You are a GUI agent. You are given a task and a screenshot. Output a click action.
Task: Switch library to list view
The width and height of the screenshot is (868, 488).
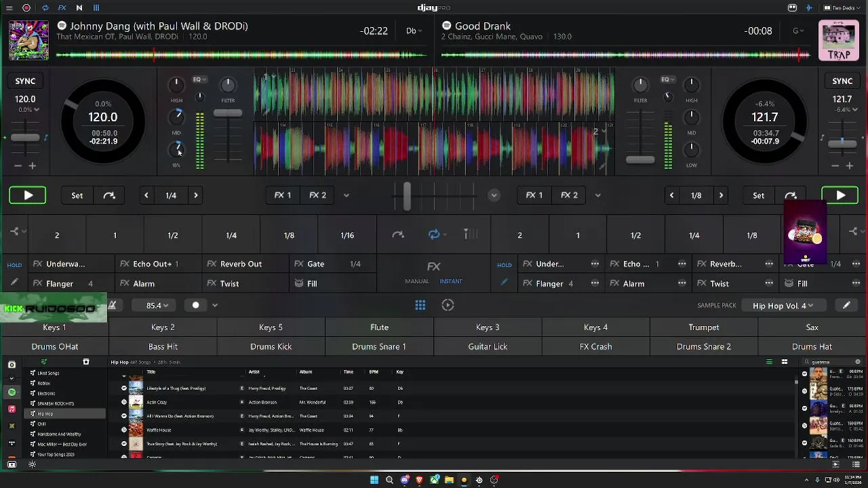pos(769,362)
